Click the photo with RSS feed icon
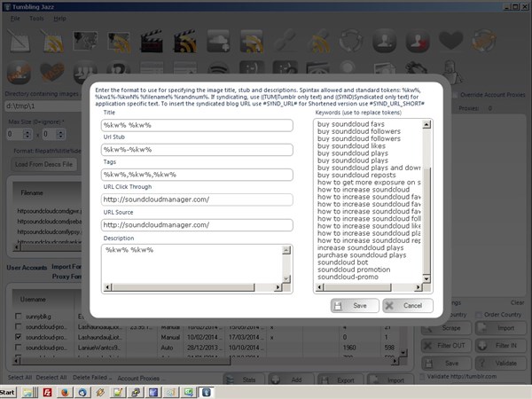This screenshot has width=532, height=399. coord(119,42)
